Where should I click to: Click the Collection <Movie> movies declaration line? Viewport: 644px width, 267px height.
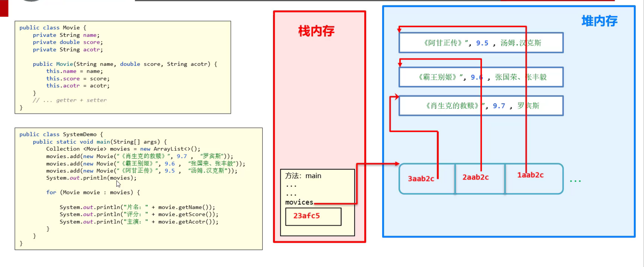[123, 149]
